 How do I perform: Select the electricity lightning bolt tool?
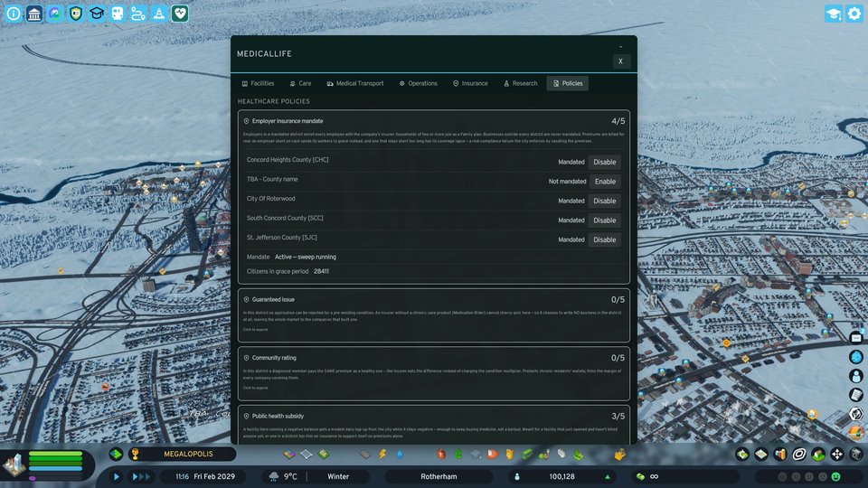click(x=382, y=455)
